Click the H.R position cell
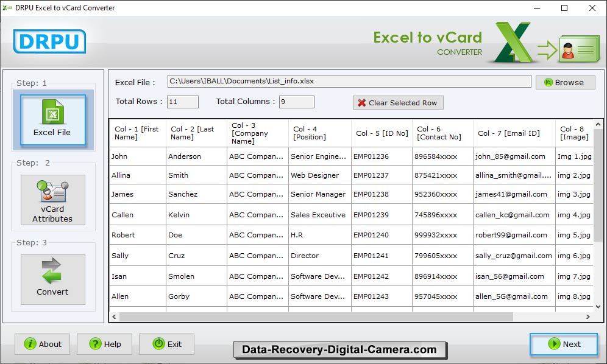The width and height of the screenshot is (607, 364). 320,235
